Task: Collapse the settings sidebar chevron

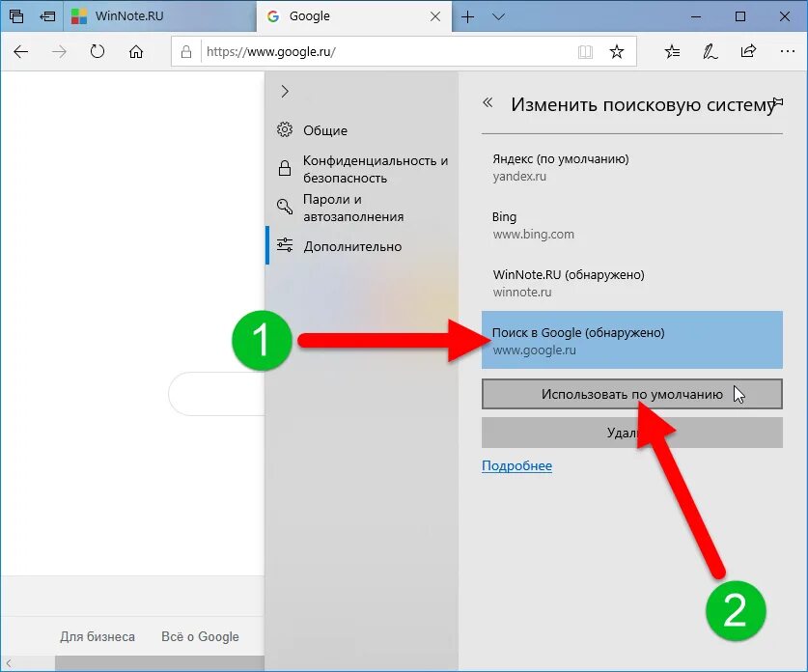Action: 285,92
